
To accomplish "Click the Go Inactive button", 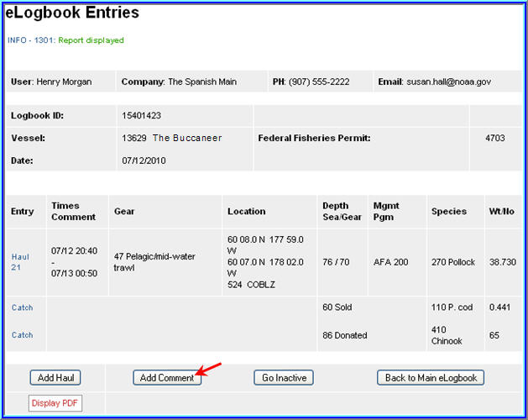I will pyautogui.click(x=284, y=378).
